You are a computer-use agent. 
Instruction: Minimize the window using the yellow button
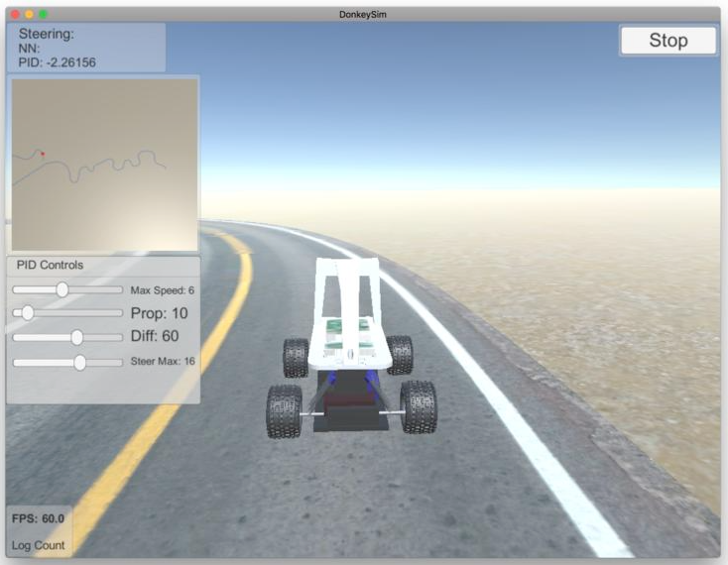click(29, 14)
